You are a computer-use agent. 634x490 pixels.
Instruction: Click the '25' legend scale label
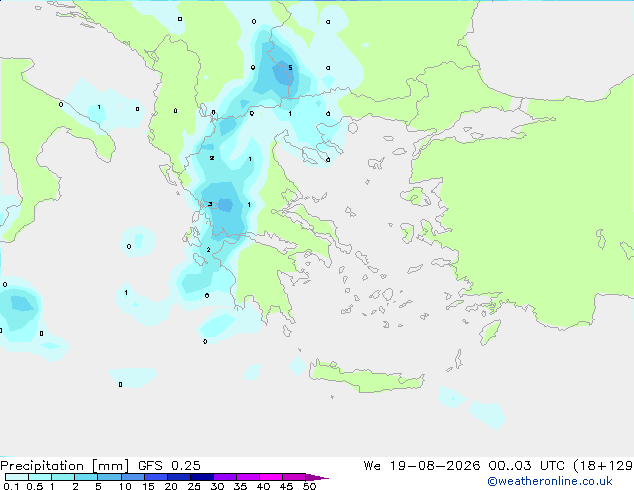tap(194, 486)
